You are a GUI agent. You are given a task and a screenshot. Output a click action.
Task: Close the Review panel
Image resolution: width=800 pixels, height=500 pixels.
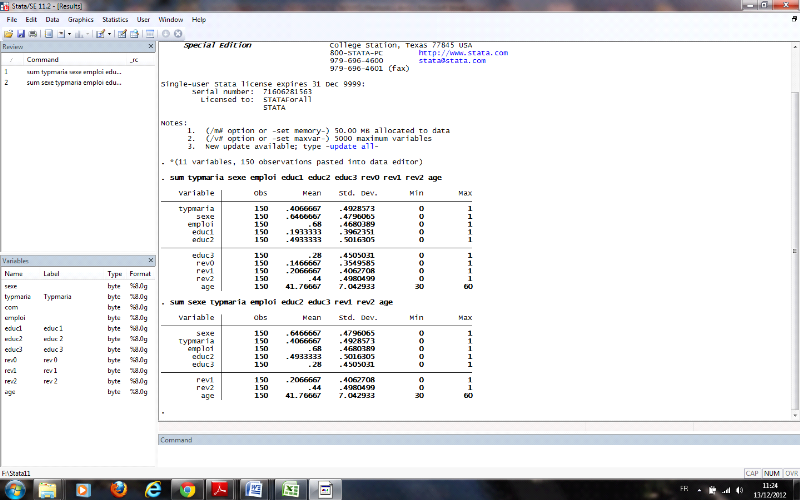point(151,47)
